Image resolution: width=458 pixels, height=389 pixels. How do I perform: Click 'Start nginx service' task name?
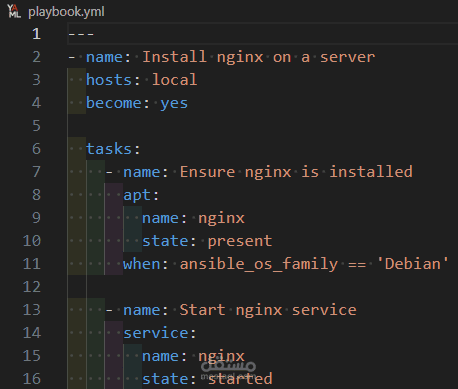click(268, 310)
